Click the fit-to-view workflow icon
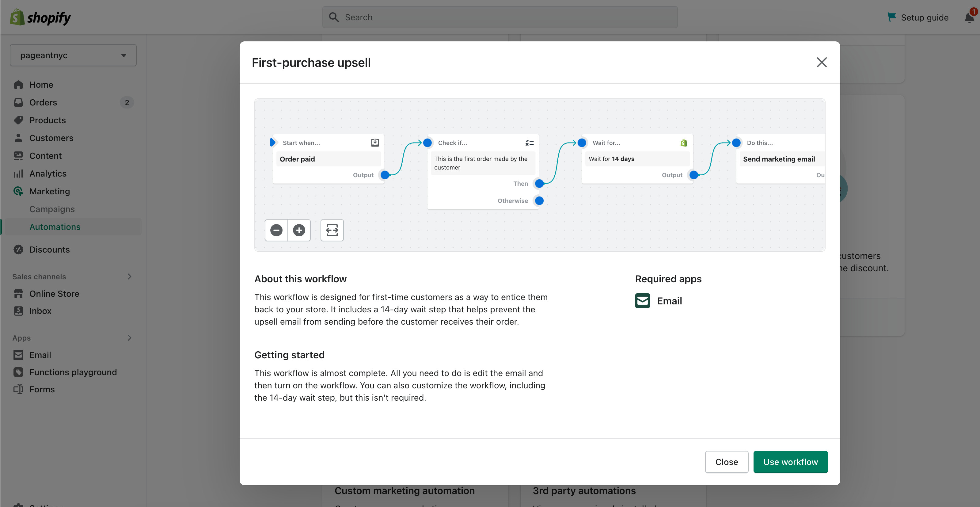Screen dimensions: 980x507 (332, 230)
